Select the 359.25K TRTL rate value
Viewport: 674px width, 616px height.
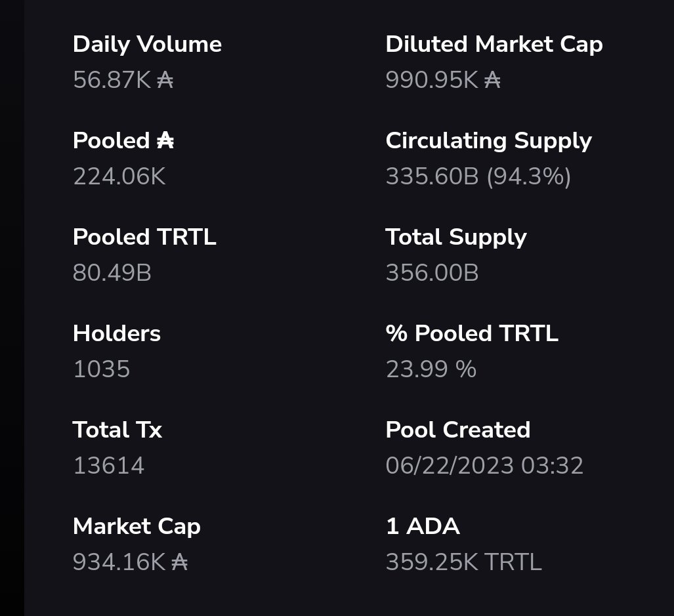coord(464,562)
